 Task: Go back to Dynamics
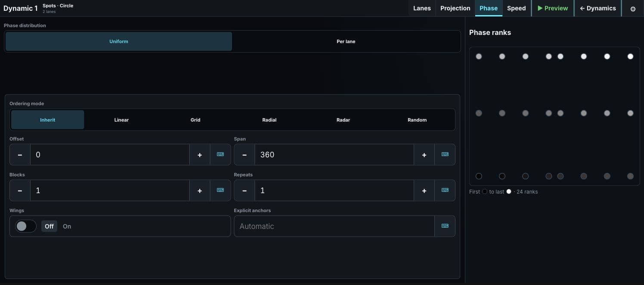pos(598,8)
